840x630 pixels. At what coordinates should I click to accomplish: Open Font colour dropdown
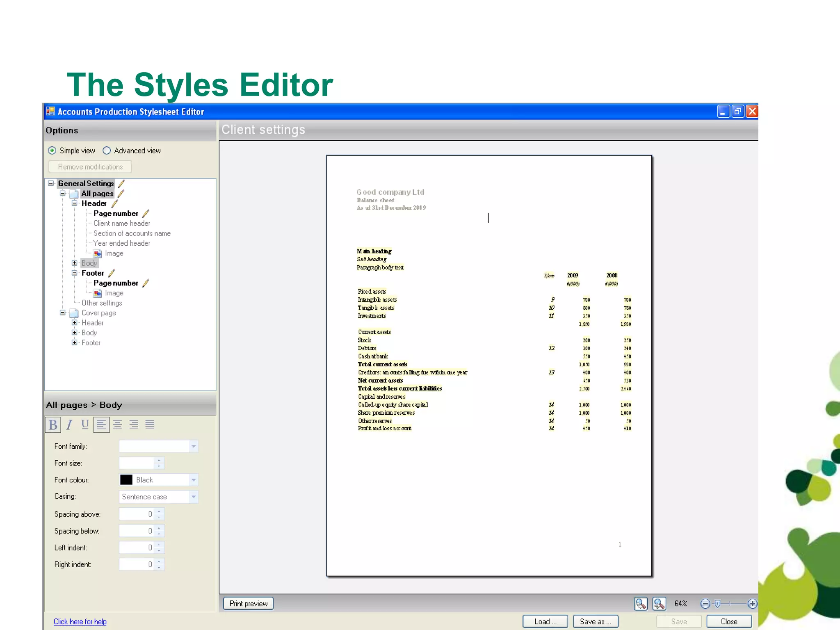point(194,480)
